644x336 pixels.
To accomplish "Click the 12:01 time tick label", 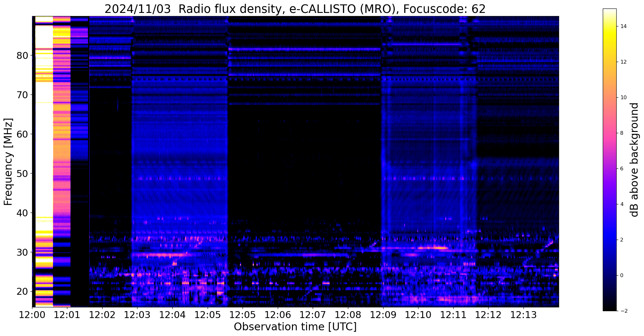I will 67,315.
